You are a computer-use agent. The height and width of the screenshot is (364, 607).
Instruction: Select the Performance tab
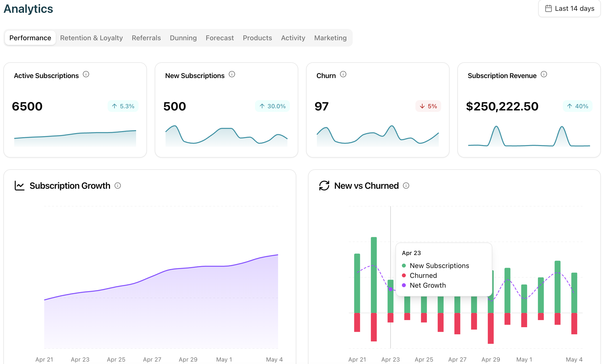tap(30, 38)
